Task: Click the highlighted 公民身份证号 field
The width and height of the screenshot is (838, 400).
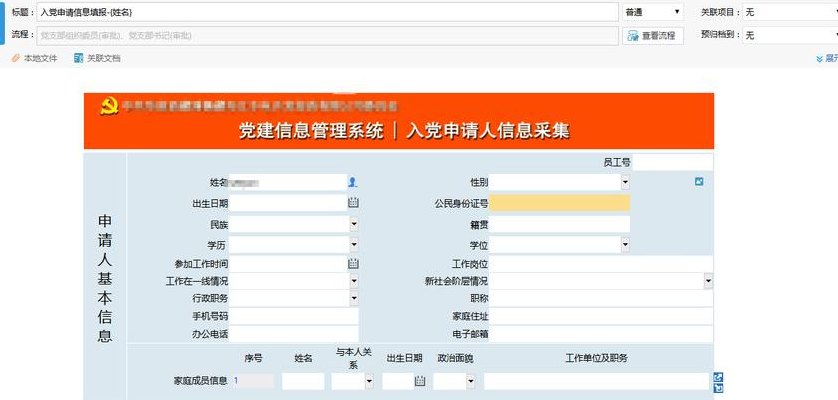Action: 560,203
